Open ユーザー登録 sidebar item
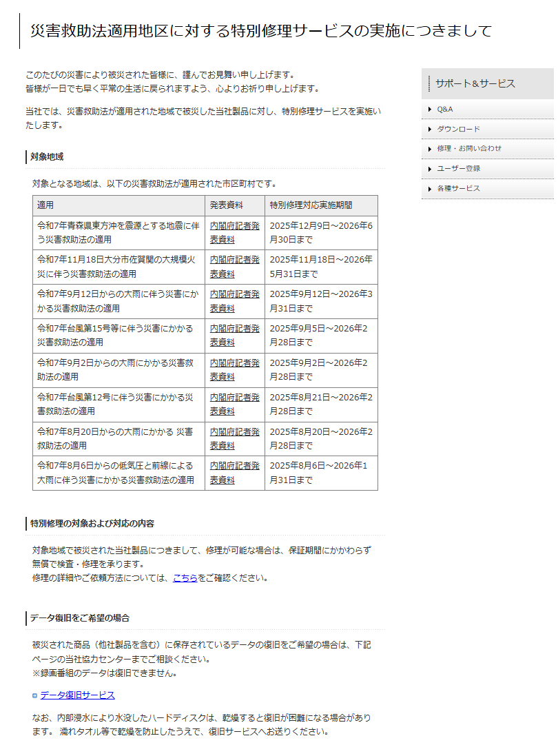Viewport: 558px width, 756px height. 487,169
